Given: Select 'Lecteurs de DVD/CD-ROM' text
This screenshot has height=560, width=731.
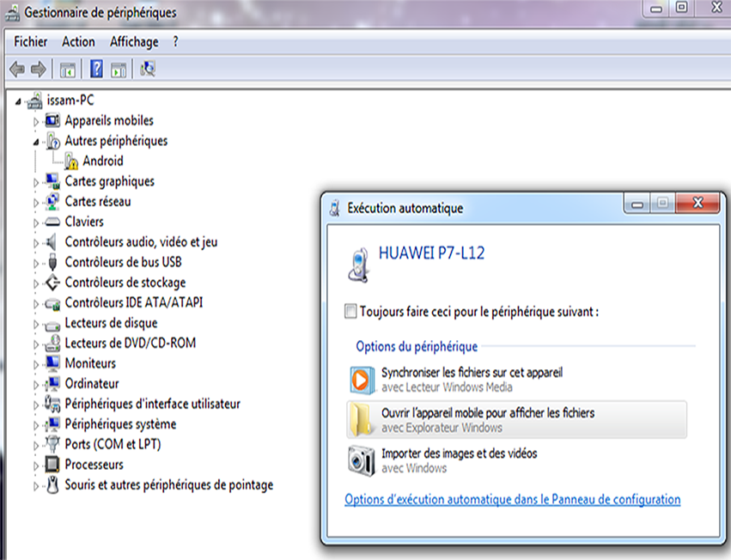Looking at the screenshot, I should point(130,344).
